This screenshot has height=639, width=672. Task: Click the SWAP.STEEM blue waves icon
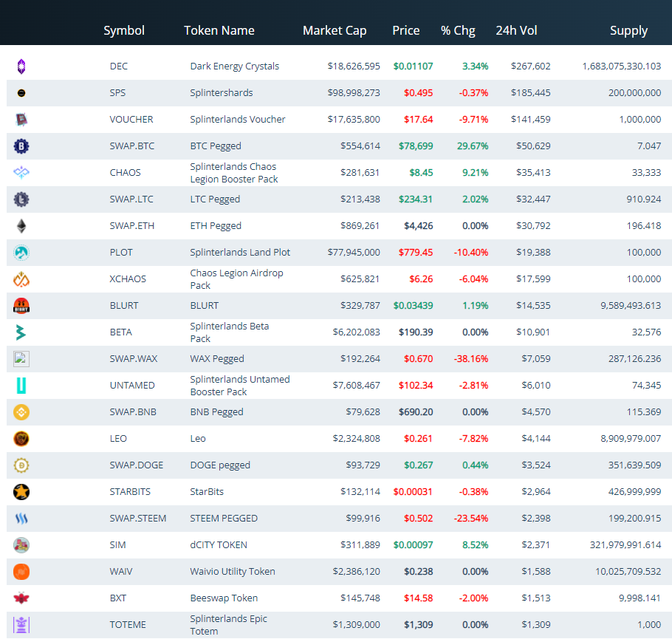point(21,519)
